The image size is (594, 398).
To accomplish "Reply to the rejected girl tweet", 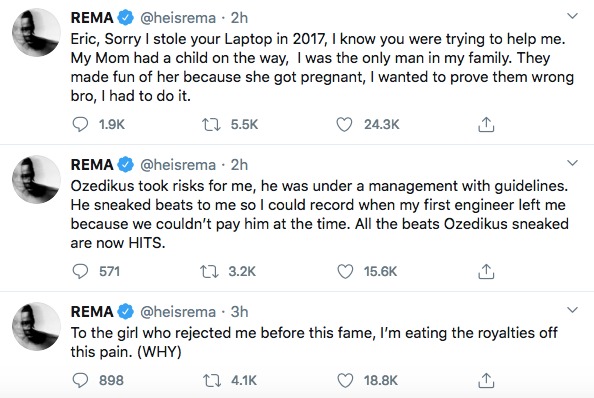I will 80,380.
